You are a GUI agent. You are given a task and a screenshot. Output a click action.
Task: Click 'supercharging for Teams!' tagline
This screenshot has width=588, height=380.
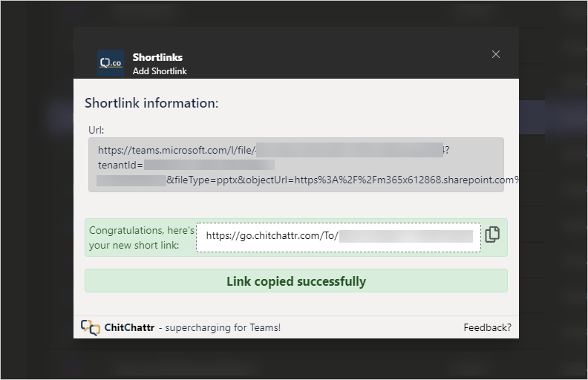click(223, 327)
